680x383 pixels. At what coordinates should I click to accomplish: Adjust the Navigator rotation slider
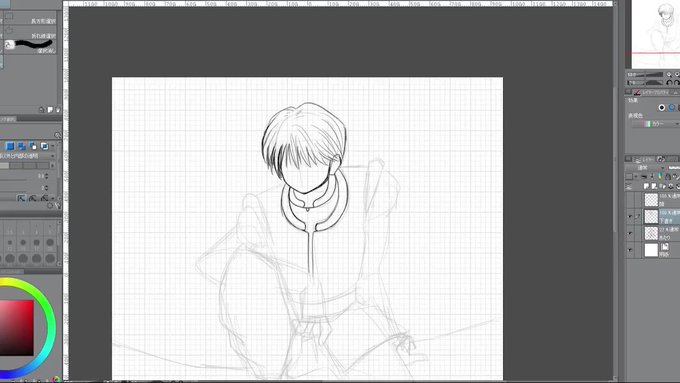coord(645,82)
